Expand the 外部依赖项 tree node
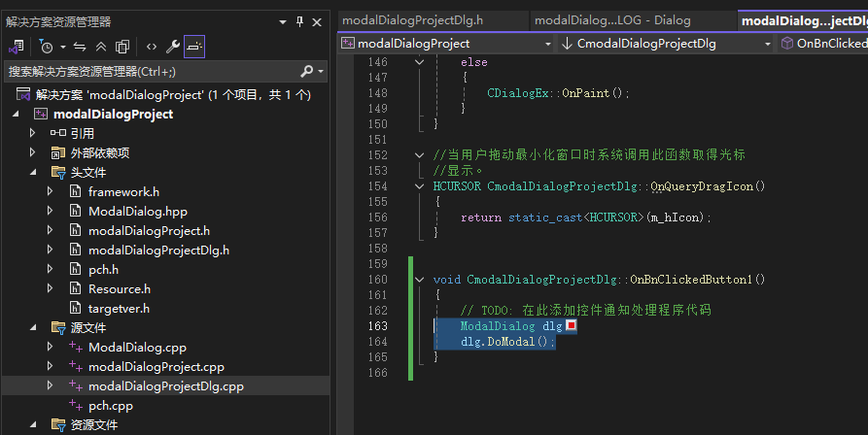Viewport: 868px width, 435px height. (x=34, y=152)
